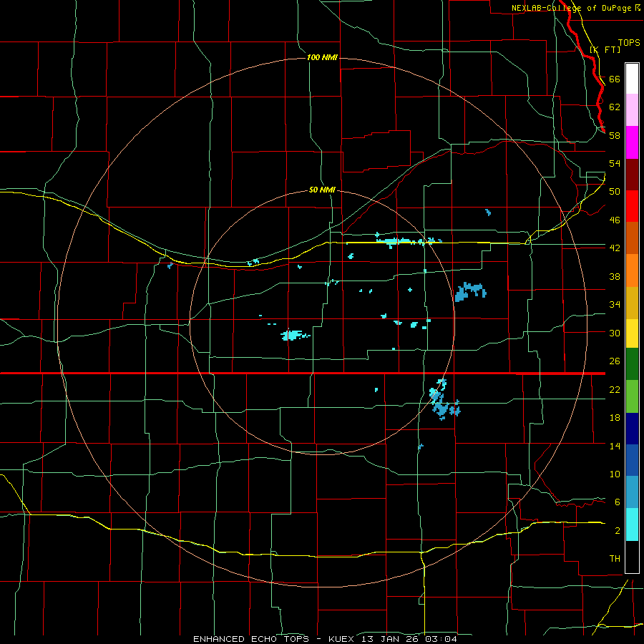Select the light green legend swatch
This screenshot has width=644, height=644.
coord(632,396)
